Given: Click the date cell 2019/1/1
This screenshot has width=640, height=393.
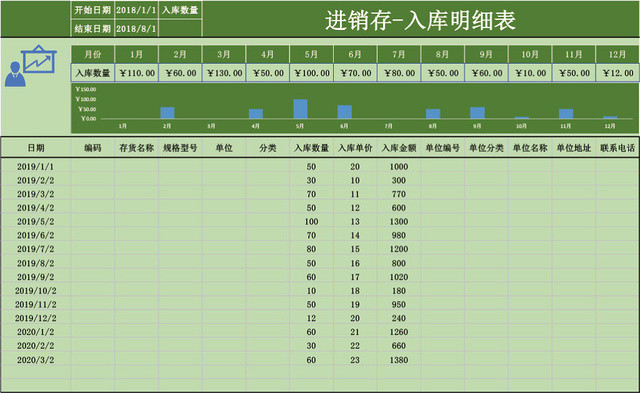Looking at the screenshot, I should pos(36,167).
